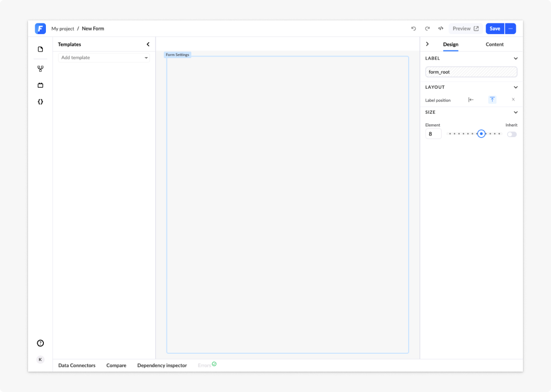Collapse the LABEL section
Image resolution: width=551 pixels, height=392 pixels.
515,58
